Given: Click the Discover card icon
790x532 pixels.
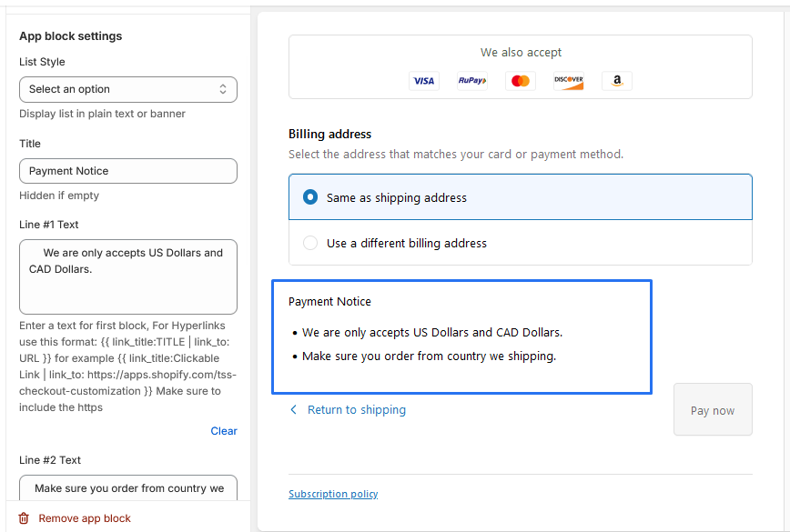Looking at the screenshot, I should 568,81.
